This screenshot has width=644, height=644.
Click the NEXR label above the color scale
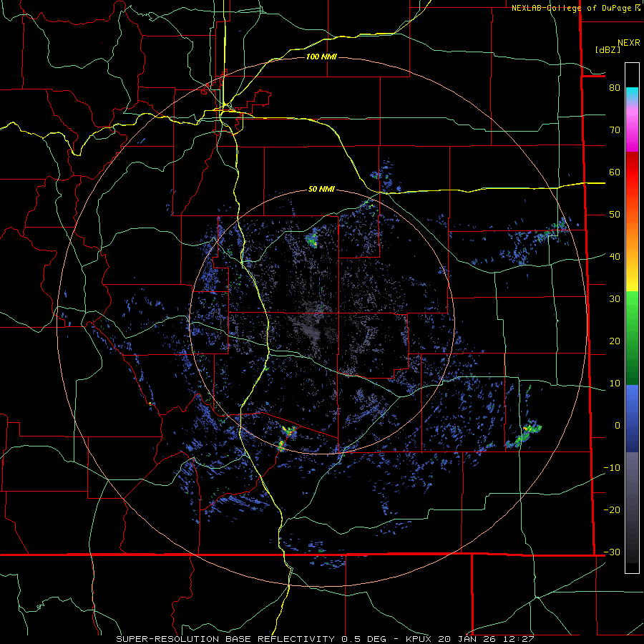coord(628,43)
